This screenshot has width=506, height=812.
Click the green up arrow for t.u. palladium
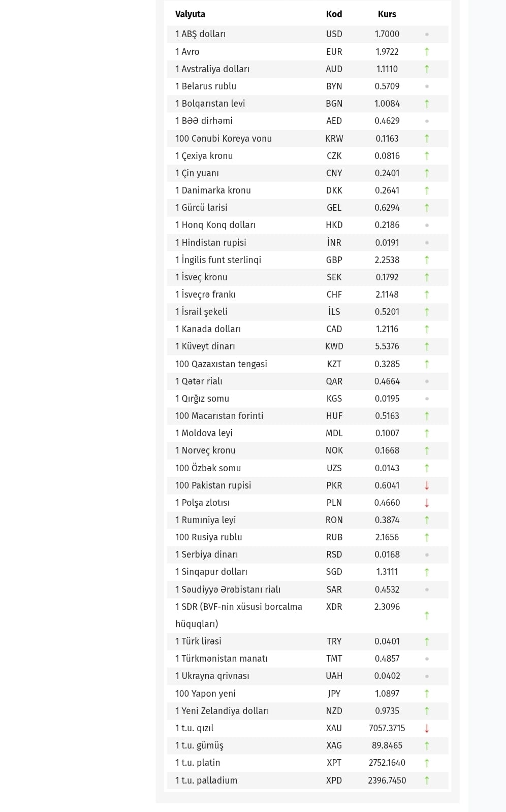tap(427, 781)
